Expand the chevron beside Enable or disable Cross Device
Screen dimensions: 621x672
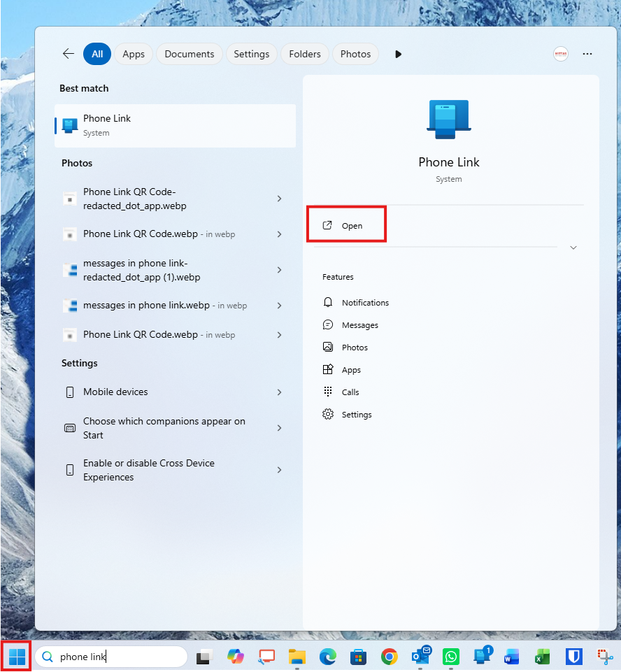(280, 470)
